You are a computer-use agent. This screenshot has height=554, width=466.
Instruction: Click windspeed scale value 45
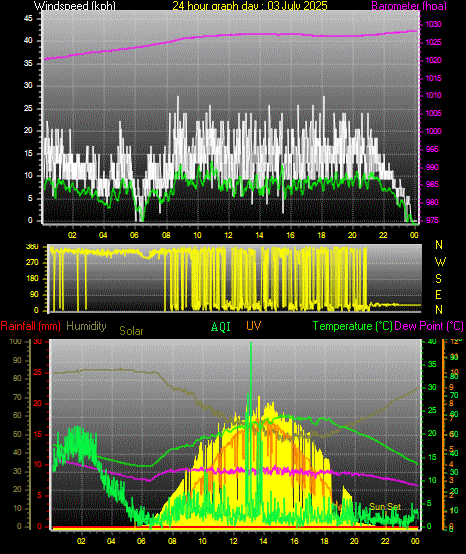click(x=28, y=18)
